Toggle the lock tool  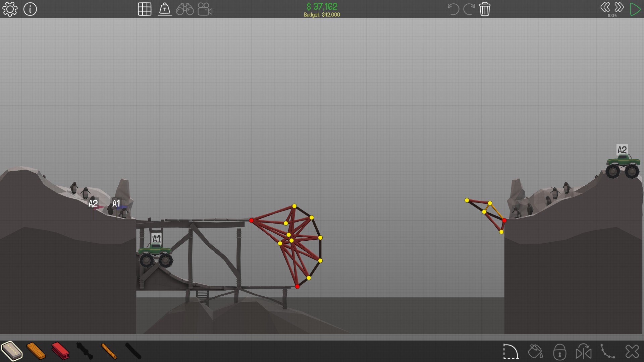pyautogui.click(x=559, y=352)
